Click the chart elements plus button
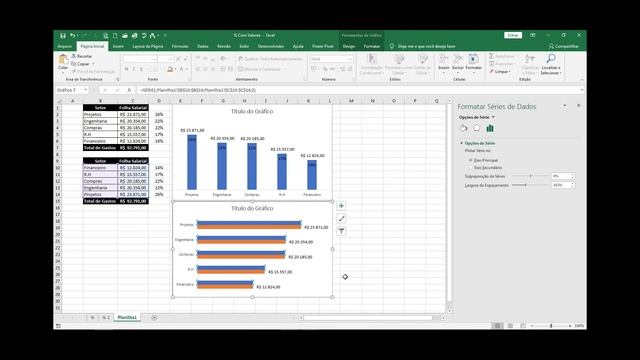 [341, 206]
